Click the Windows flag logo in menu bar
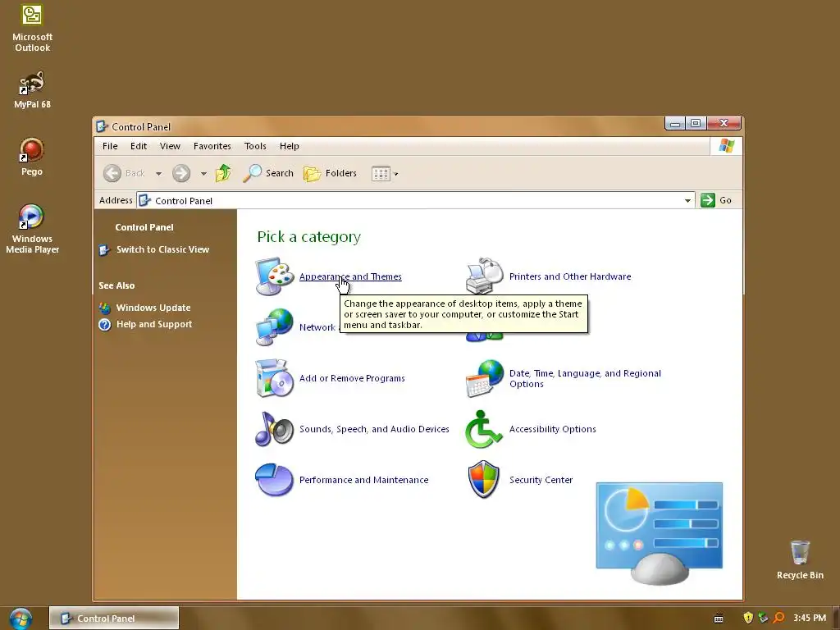 (727, 146)
